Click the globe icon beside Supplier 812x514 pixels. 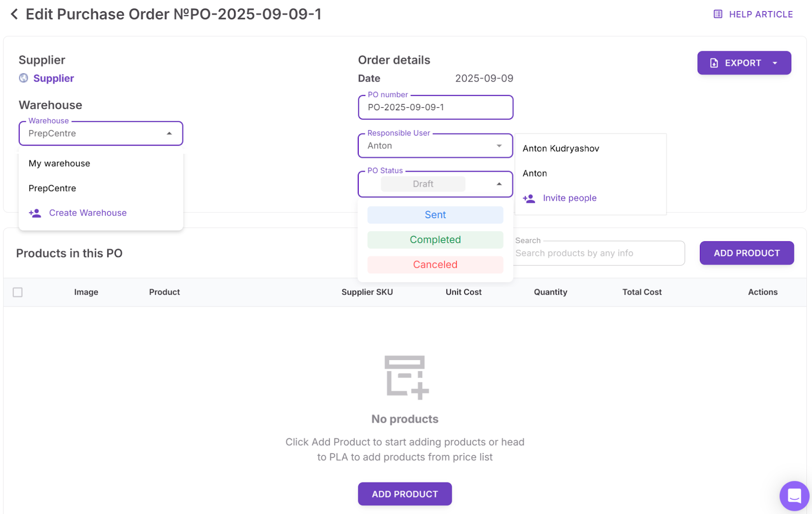coord(23,78)
